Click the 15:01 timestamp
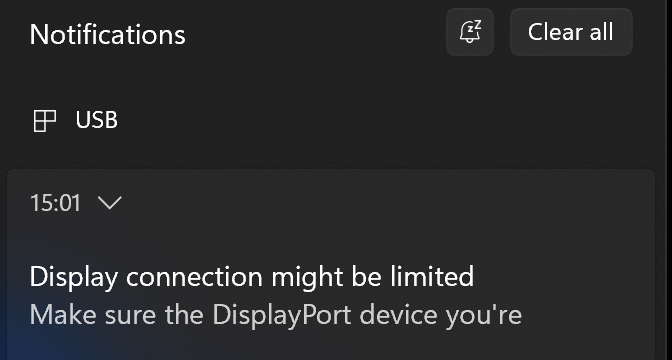The image size is (672, 360). (55, 203)
